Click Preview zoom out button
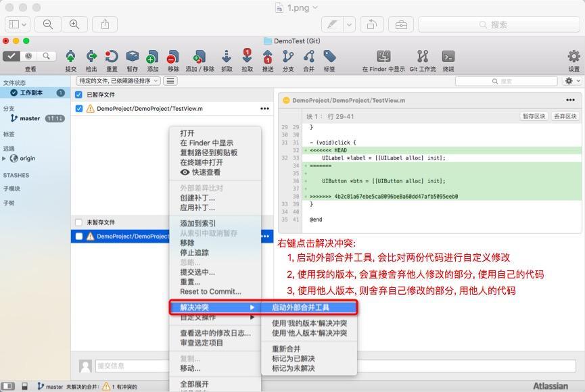 click(48, 24)
